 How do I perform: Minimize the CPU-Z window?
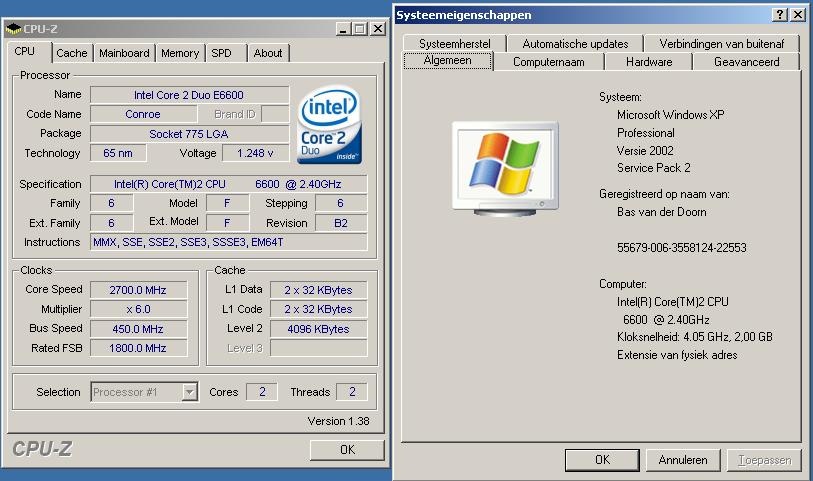point(343,29)
